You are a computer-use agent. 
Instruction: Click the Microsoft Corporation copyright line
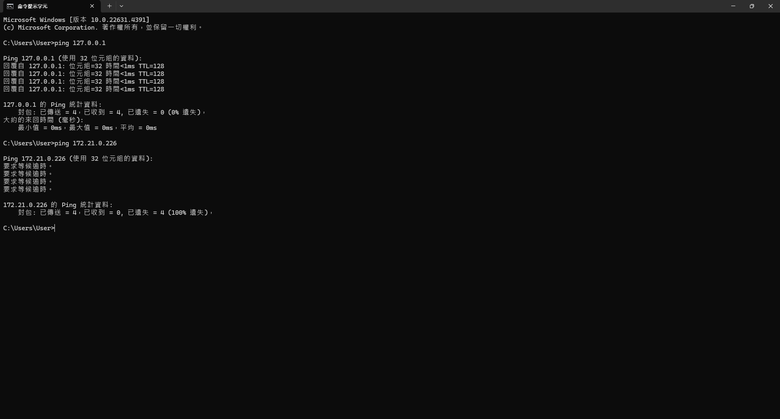pyautogui.click(x=102, y=27)
